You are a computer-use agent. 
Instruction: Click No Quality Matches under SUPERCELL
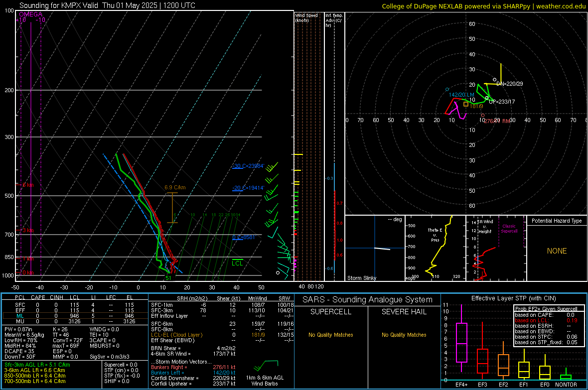[x=331, y=335]
